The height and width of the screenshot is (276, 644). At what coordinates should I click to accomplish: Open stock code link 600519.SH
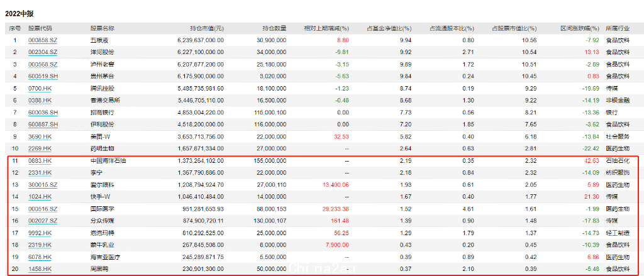(43, 76)
